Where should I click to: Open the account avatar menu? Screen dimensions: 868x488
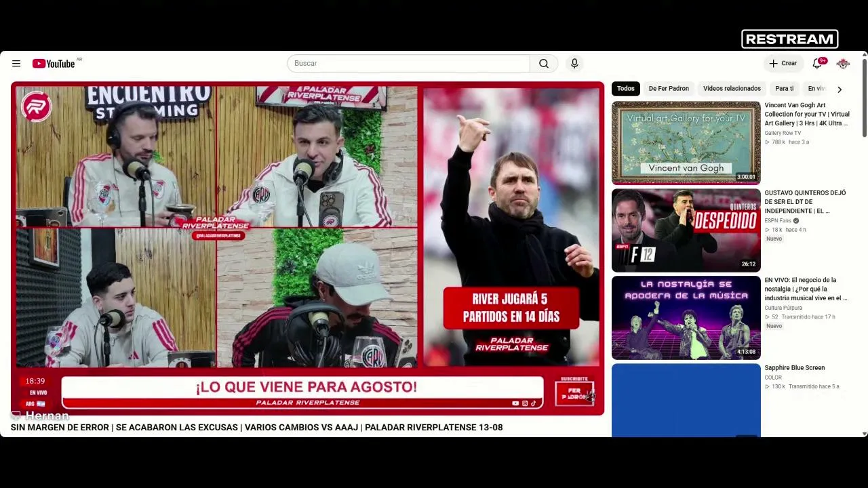(843, 63)
